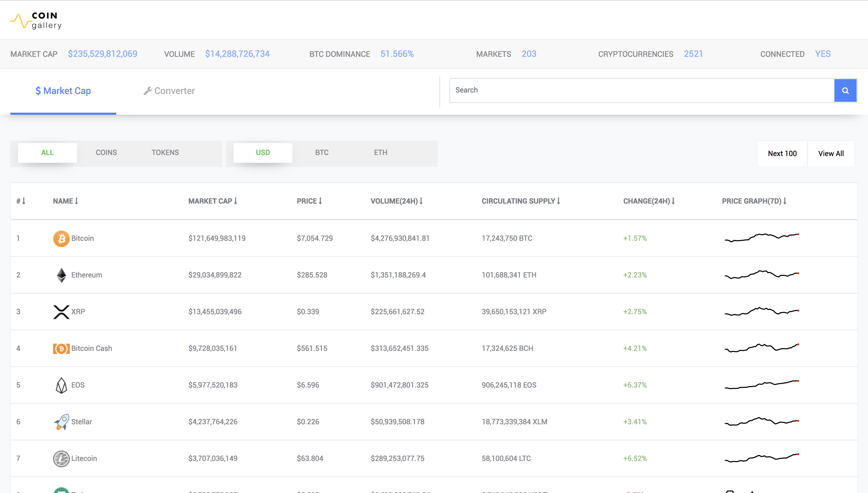Click into the Search input field

tap(641, 90)
